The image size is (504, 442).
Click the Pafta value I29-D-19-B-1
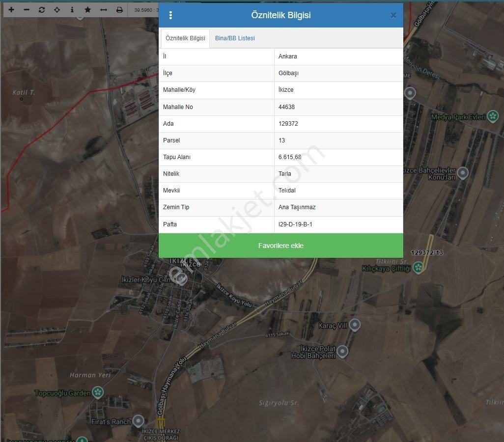[x=295, y=224]
